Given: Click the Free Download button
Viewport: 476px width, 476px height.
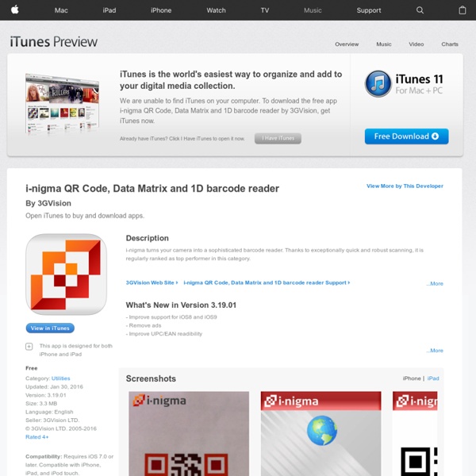Looking at the screenshot, I should click(406, 136).
